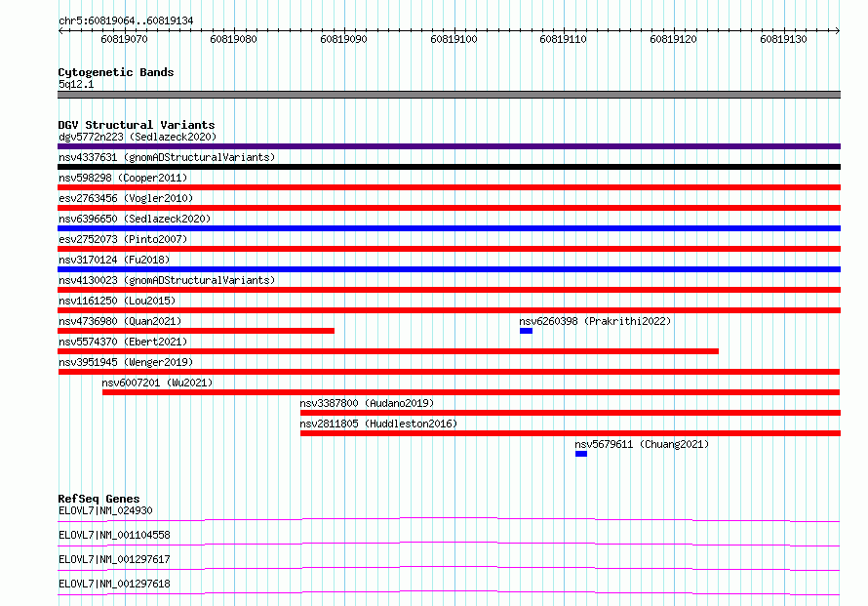Click the nsv1161250 (Lou2015) label
This screenshot has width=868, height=606.
[x=117, y=301]
